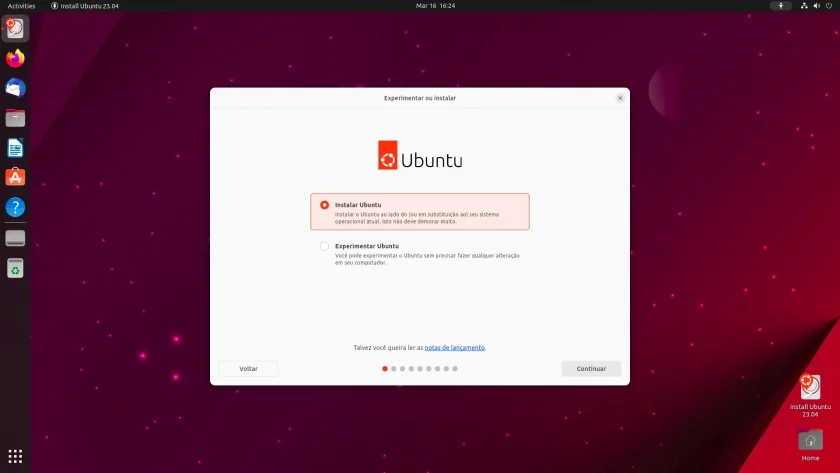Image resolution: width=840 pixels, height=473 pixels.
Task: Launch LibreOffice Writer from the dock
Action: click(15, 148)
